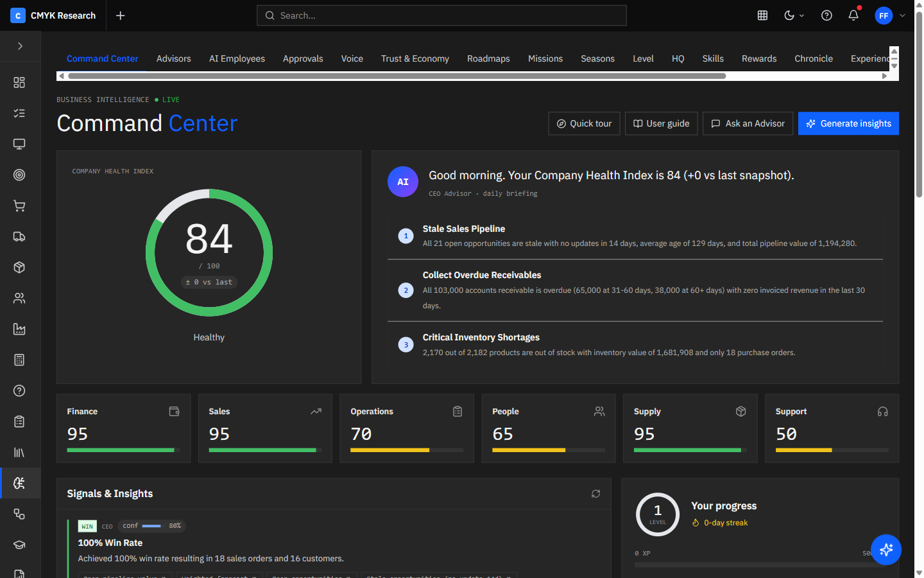Click the Ask an Advisor button
Screen dimensions: 924x578
coord(748,123)
